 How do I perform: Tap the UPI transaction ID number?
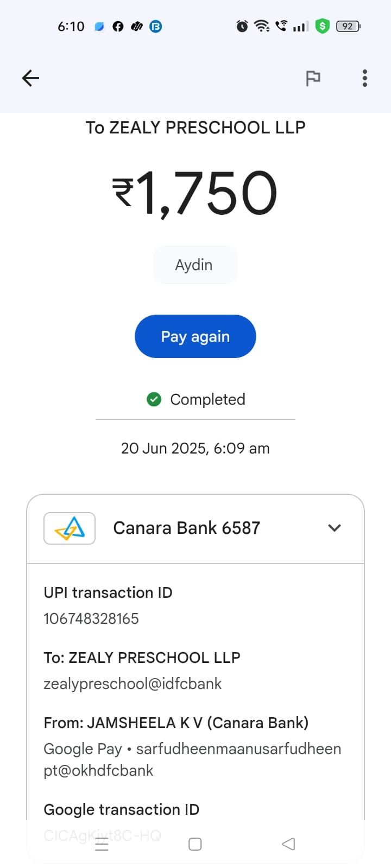91,618
